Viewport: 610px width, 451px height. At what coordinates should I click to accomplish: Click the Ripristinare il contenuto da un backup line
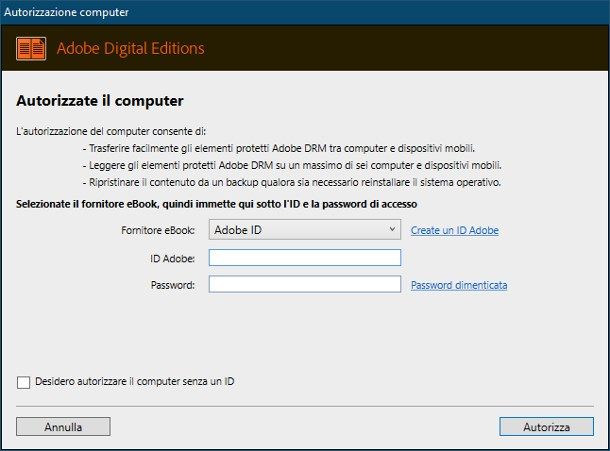tap(292, 182)
